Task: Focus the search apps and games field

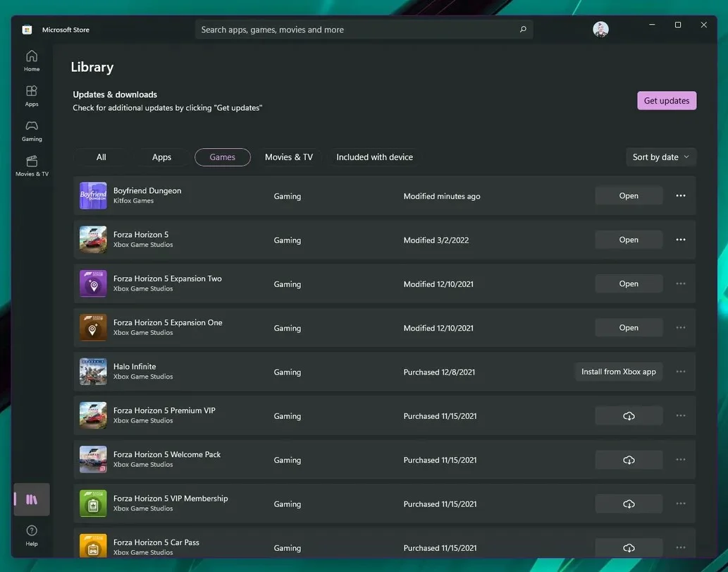Action: click(364, 30)
